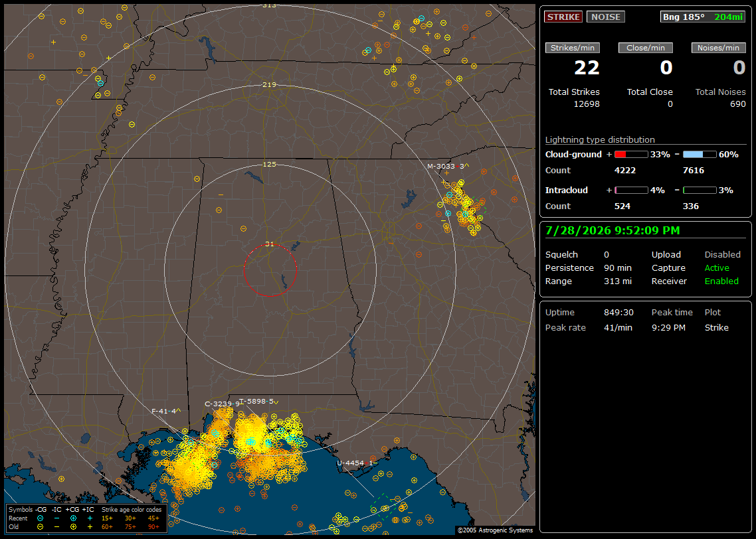Click the negative intracloud 3% bar
Image resolution: width=756 pixels, height=539 pixels.
(700, 191)
